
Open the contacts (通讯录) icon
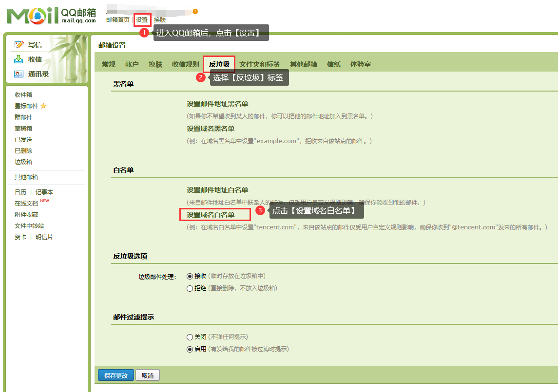tap(19, 74)
